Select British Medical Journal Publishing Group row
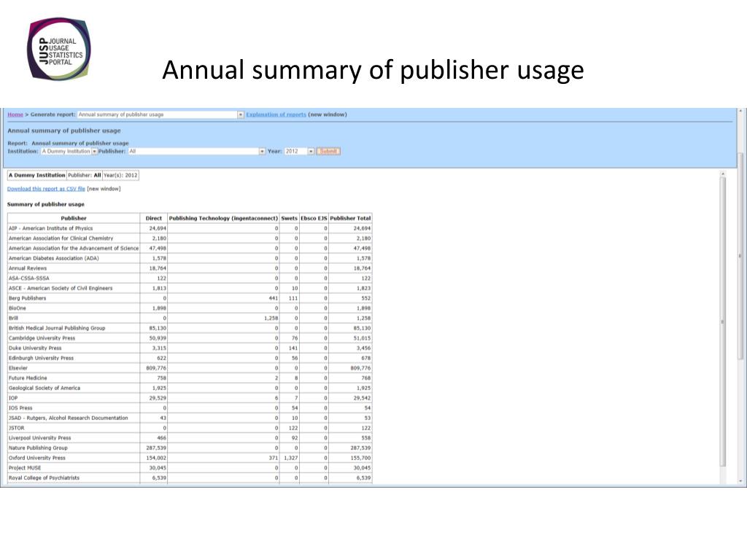747x560 pixels. 190,329
